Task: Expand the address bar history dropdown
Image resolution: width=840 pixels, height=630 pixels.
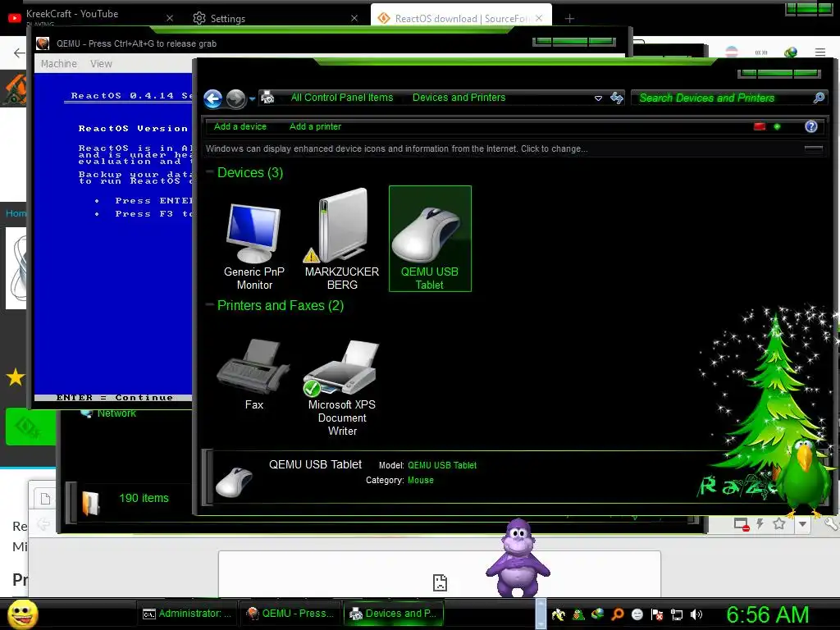Action: click(x=598, y=98)
